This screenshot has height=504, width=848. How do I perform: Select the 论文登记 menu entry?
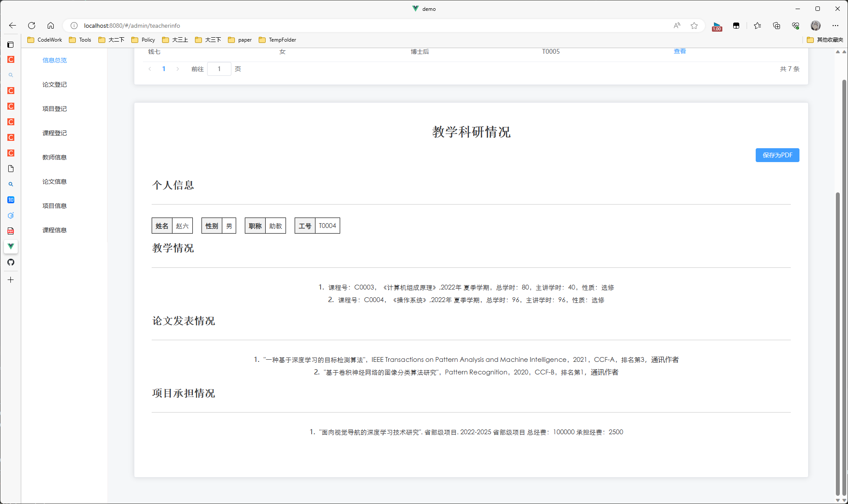pos(55,84)
